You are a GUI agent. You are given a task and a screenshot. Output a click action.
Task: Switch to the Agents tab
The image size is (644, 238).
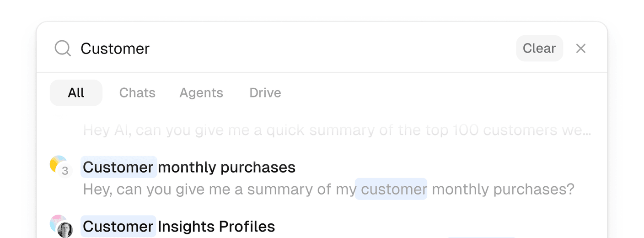point(201,93)
